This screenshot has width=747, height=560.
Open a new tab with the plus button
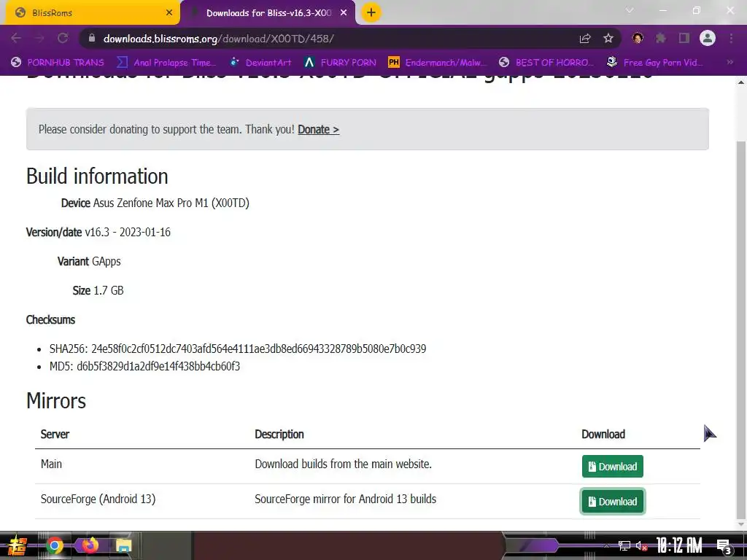371,12
